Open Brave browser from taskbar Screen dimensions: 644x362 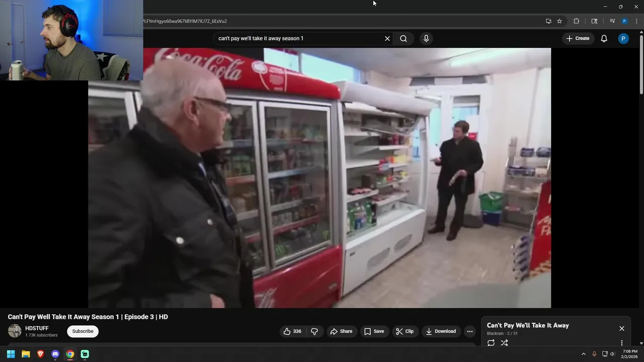(40, 354)
